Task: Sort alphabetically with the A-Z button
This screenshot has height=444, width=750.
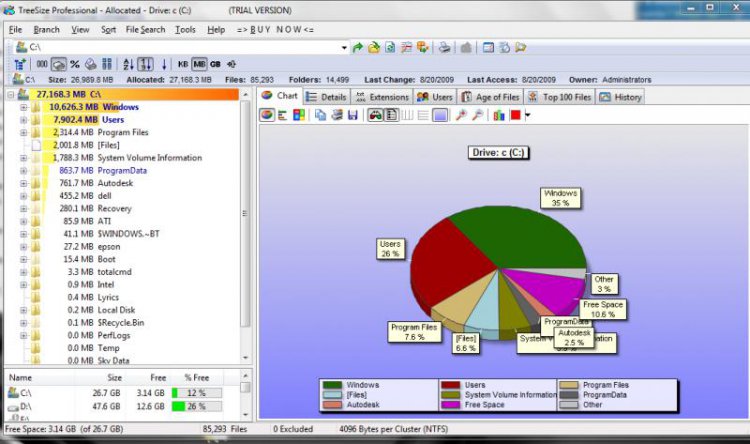Action: pyautogui.click(x=128, y=64)
